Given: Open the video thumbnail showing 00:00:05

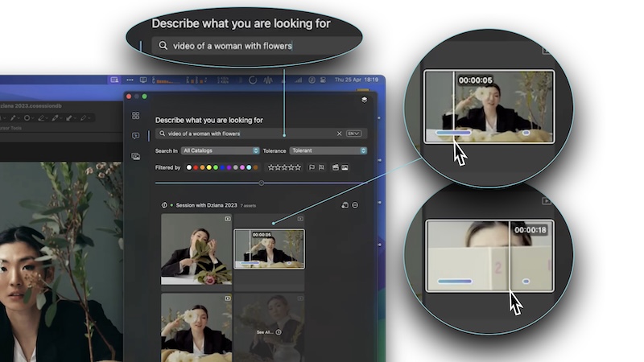Looking at the screenshot, I should tap(269, 249).
